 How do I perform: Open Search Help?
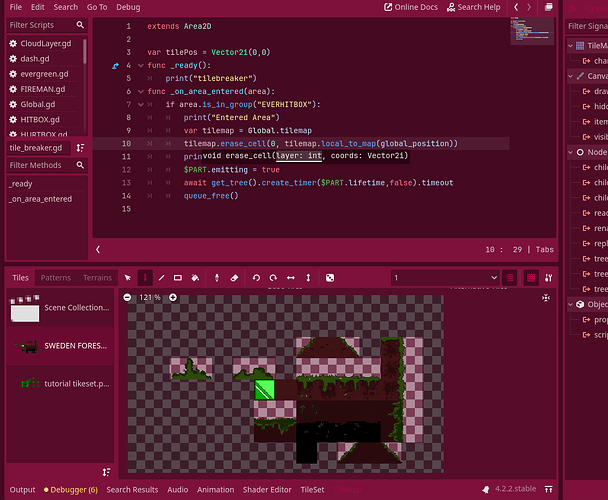coord(473,7)
